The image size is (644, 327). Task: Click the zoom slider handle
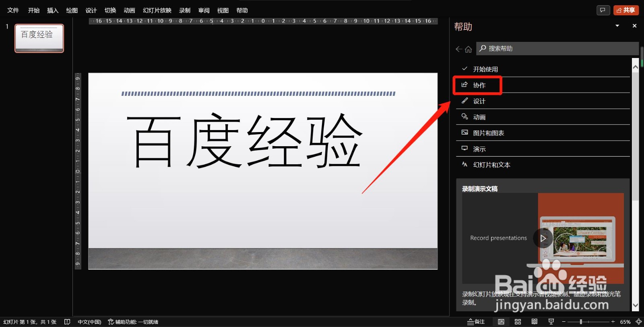[x=581, y=322]
